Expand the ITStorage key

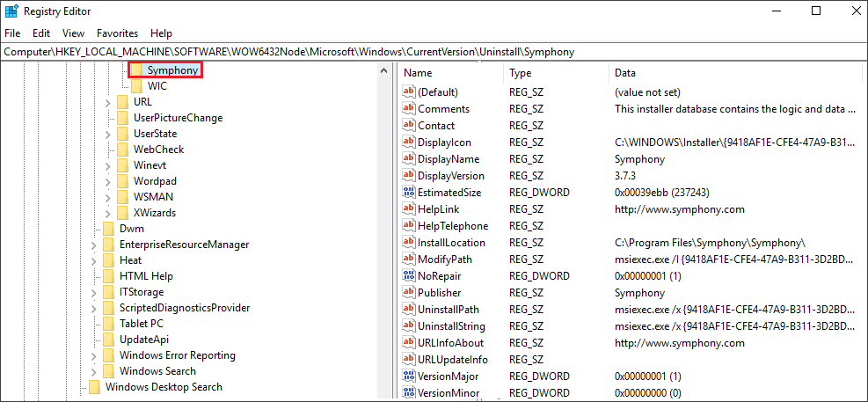tap(94, 292)
